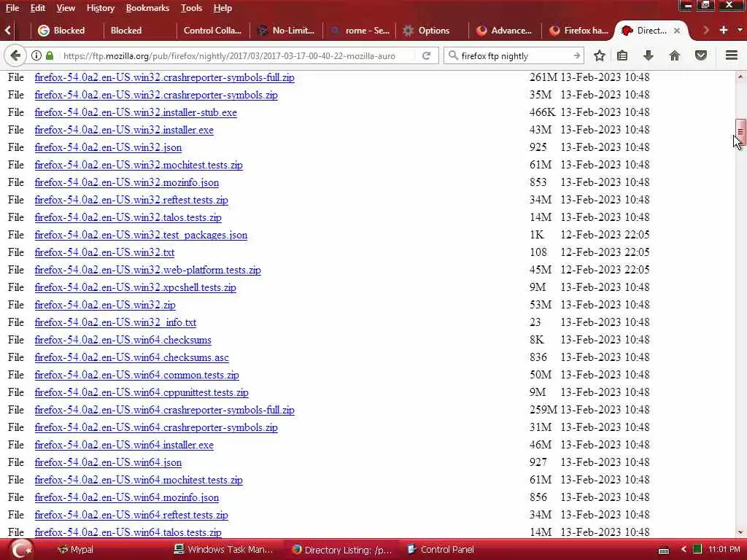Open the View menu

tap(66, 8)
